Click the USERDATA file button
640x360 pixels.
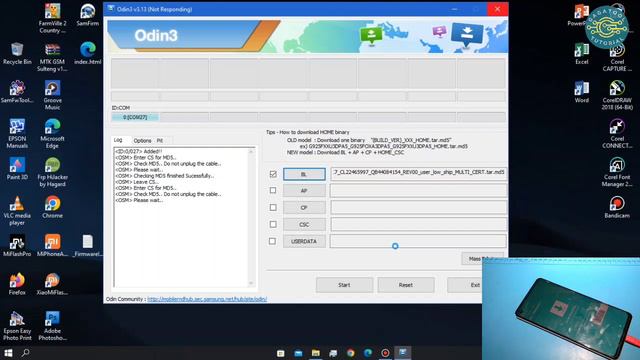click(304, 241)
